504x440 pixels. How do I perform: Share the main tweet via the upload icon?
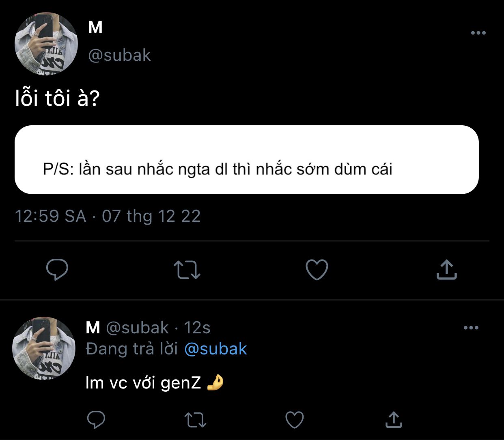446,270
